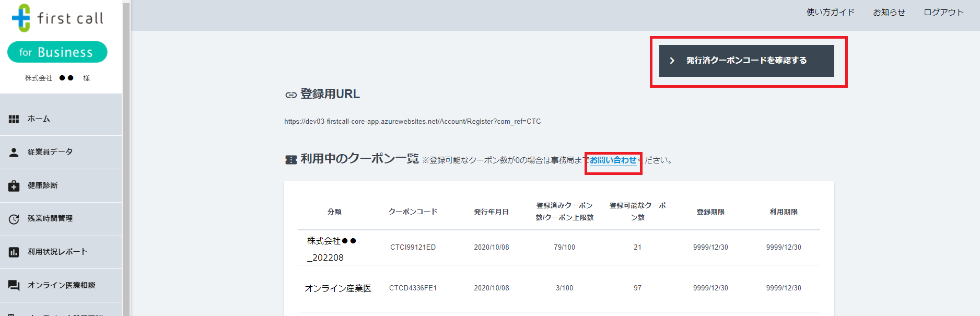Click the 登録可能なクーポン数 header

(637, 212)
